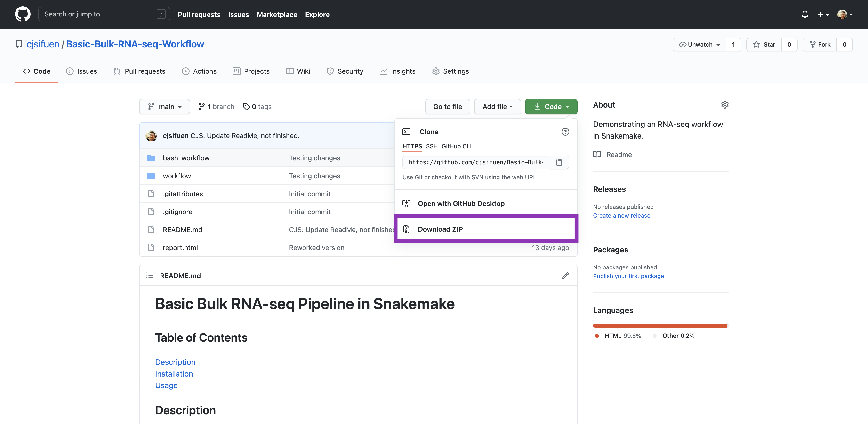Screen dimensions: 868x424
Task: Open the repo Pull requests tab
Action: pos(139,71)
